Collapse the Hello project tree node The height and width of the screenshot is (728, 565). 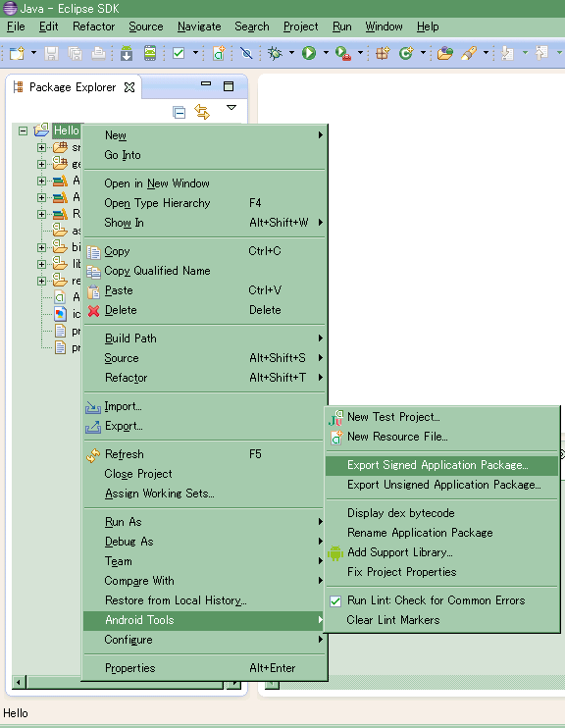pyautogui.click(x=24, y=130)
